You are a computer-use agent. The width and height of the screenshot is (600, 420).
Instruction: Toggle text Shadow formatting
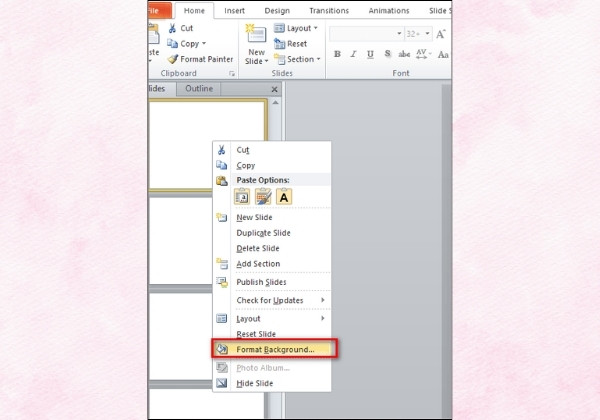387,54
